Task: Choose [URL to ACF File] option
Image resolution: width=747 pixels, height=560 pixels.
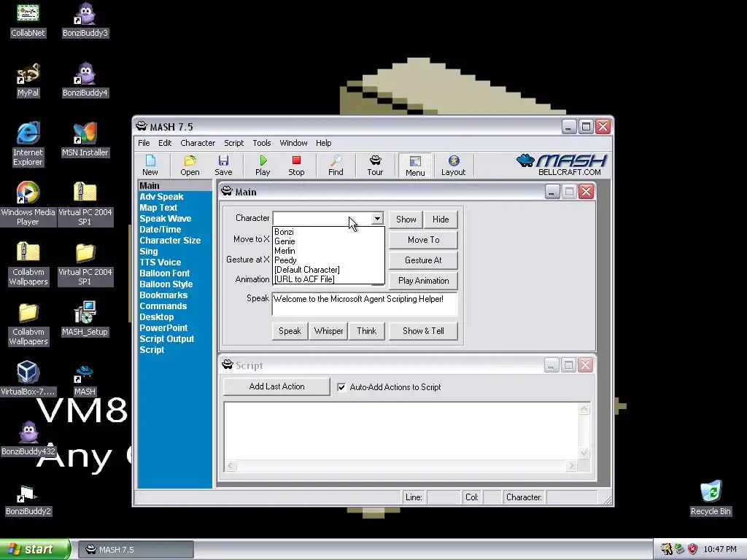Action: click(x=328, y=279)
